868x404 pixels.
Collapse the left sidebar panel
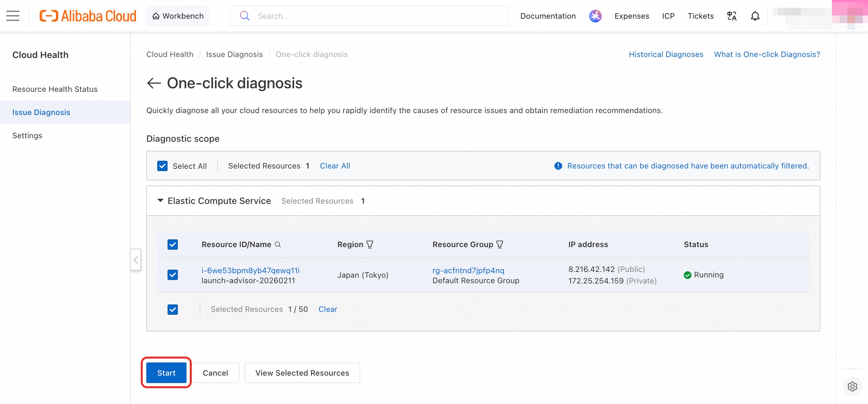tap(135, 259)
